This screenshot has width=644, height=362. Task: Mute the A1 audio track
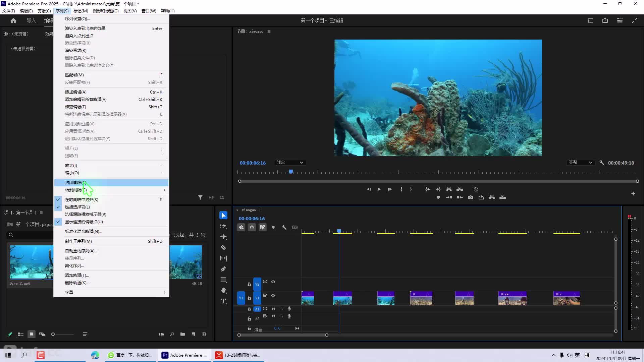tap(273, 309)
